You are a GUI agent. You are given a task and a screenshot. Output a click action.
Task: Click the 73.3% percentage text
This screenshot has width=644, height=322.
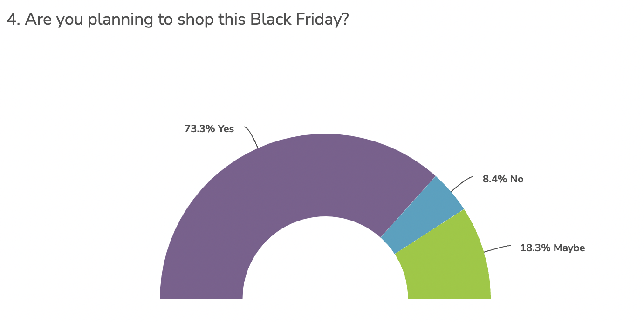tap(200, 129)
